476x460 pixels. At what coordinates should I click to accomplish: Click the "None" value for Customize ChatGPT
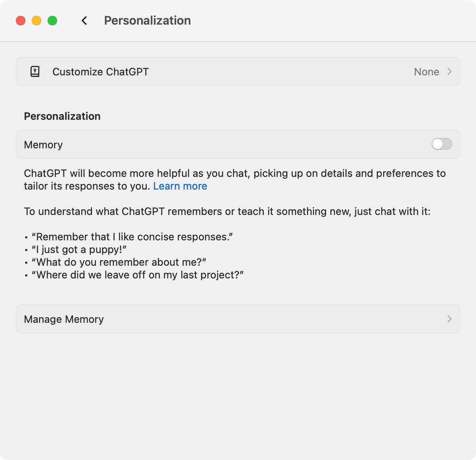click(x=426, y=72)
